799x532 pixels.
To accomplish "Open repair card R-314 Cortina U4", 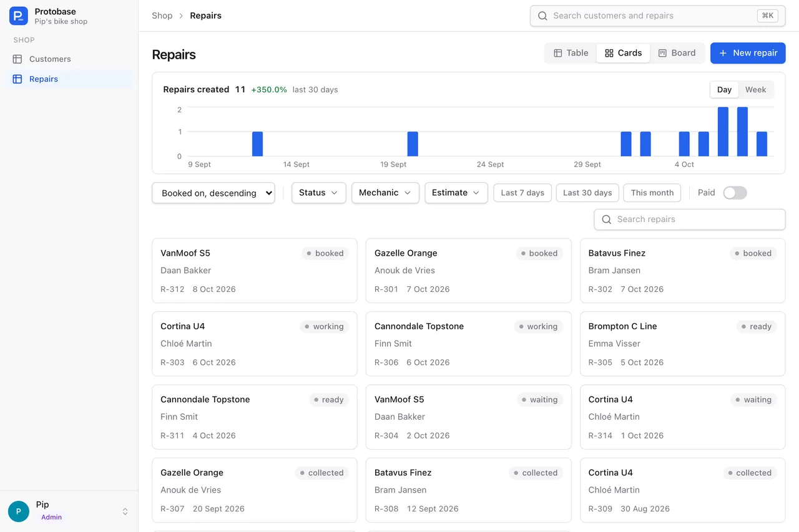I will tap(682, 417).
